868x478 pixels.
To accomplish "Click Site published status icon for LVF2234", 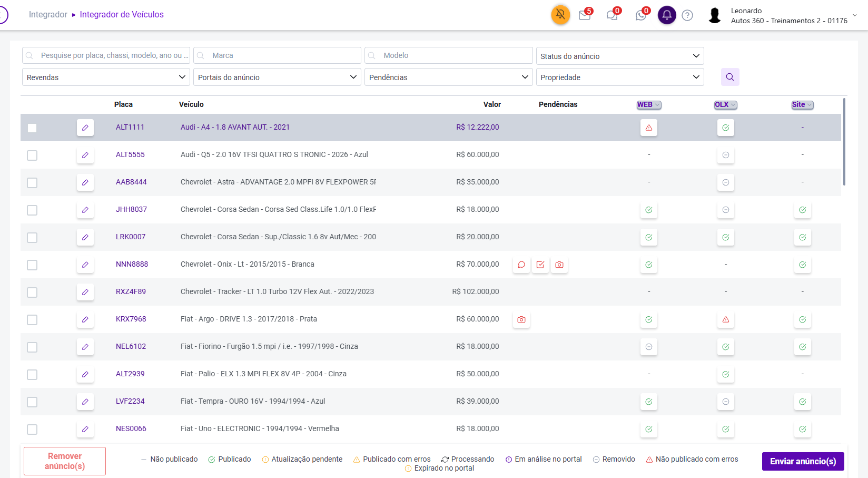I will [803, 402].
